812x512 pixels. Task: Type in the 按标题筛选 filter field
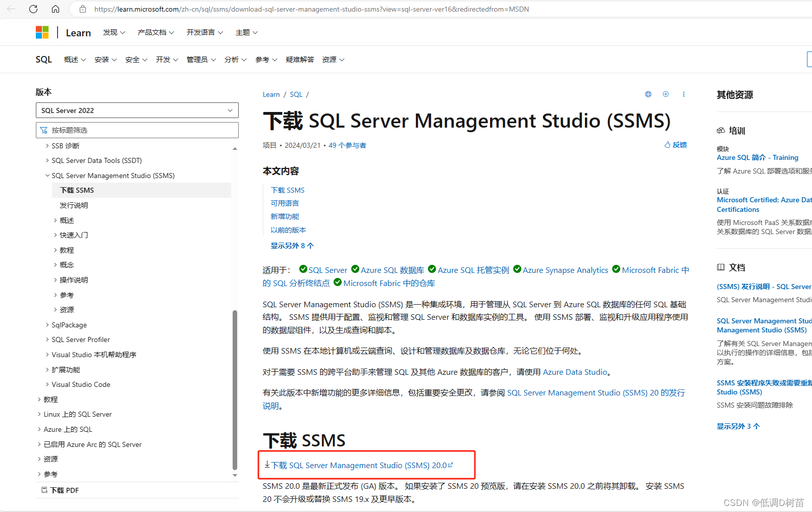click(137, 130)
